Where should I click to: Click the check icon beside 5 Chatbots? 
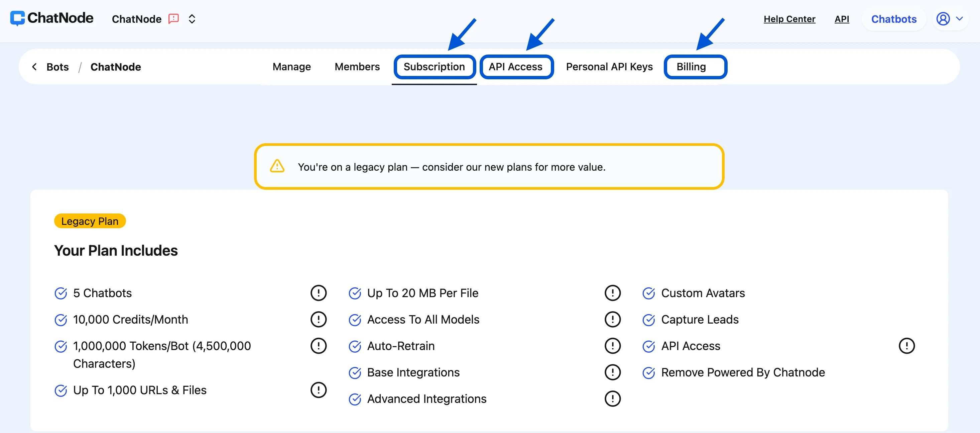pos(61,293)
